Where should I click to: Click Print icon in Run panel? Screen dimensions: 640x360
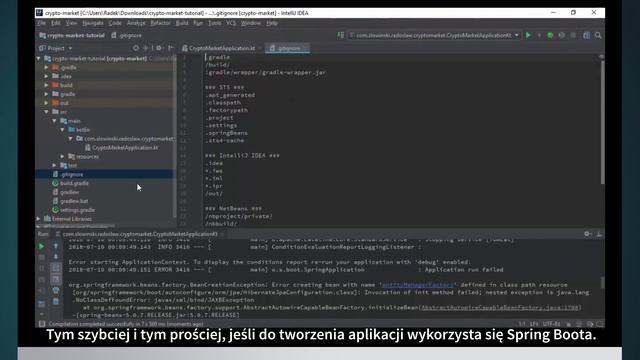(x=56, y=290)
